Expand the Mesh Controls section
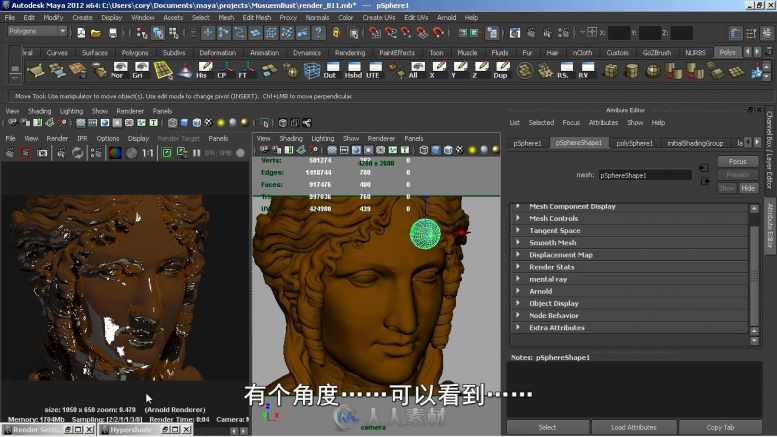777x437 pixels. (x=629, y=218)
